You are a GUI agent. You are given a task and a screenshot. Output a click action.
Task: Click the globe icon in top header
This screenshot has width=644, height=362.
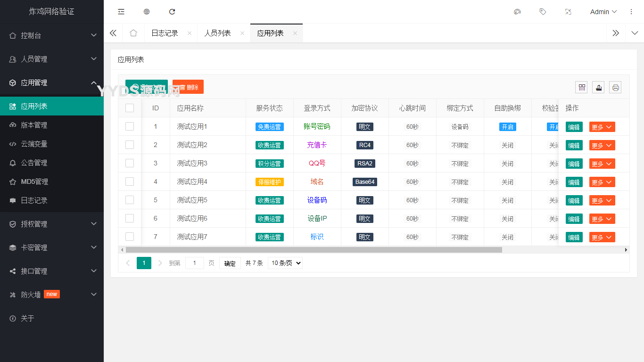147,12
